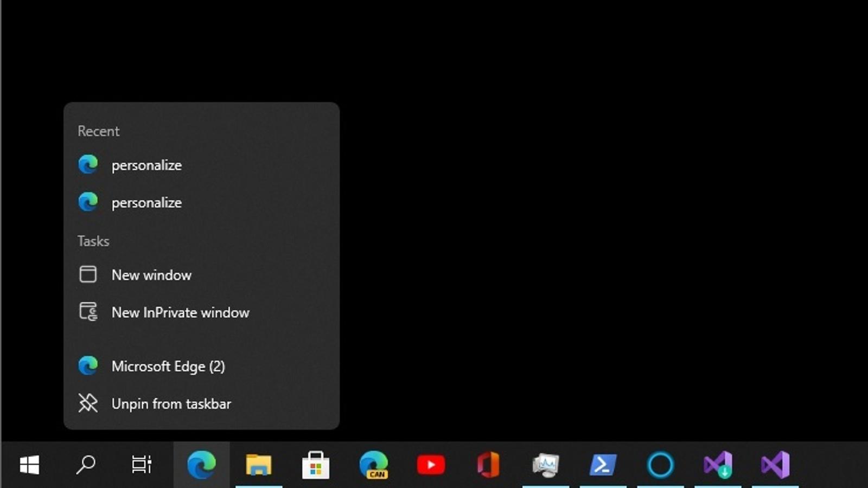The image size is (868, 488).
Task: Open Visual Studio icon with download badge
Action: [x=718, y=465]
